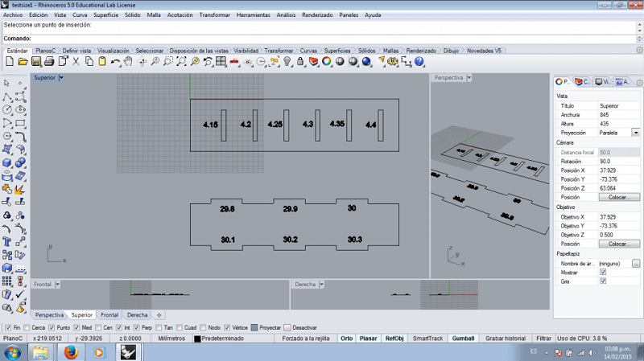
Task: Switch to the Sólidos toolbar tab
Action: click(x=367, y=51)
